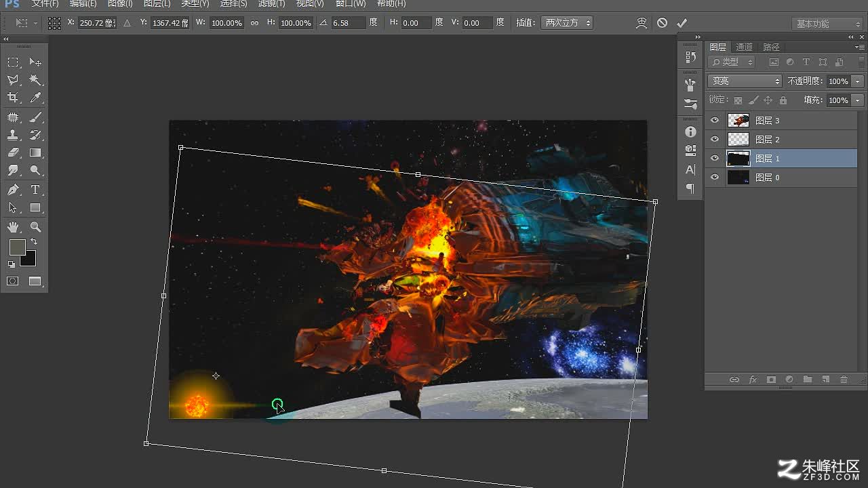868x488 pixels.
Task: Select the Pen tool
Action: [x=13, y=190]
